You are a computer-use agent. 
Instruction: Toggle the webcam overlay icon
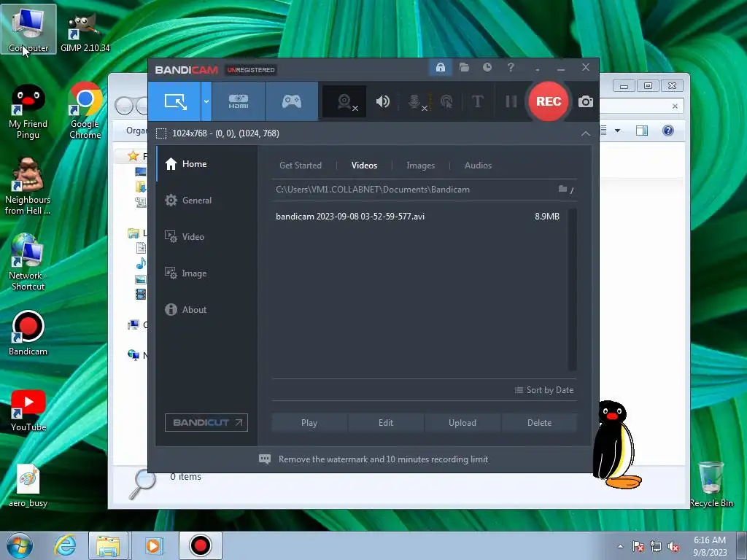[345, 101]
